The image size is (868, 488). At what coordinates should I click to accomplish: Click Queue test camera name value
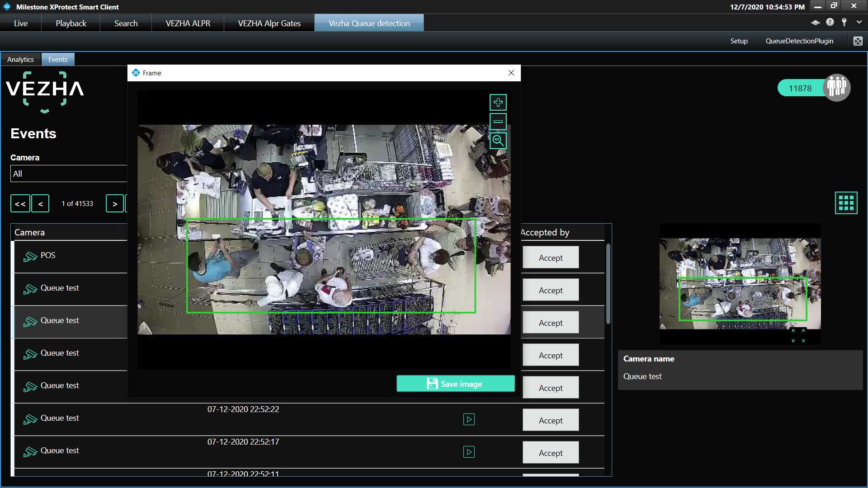pyautogui.click(x=642, y=376)
